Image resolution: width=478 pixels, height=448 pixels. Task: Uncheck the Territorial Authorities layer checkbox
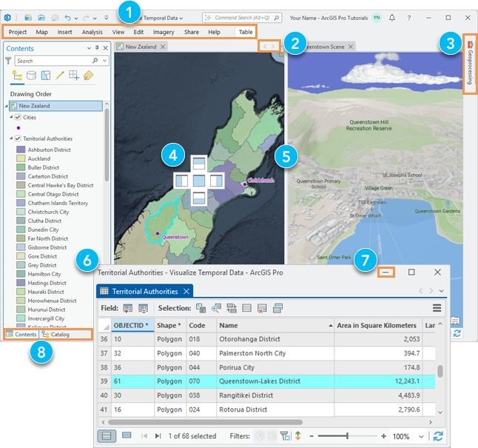pos(18,138)
